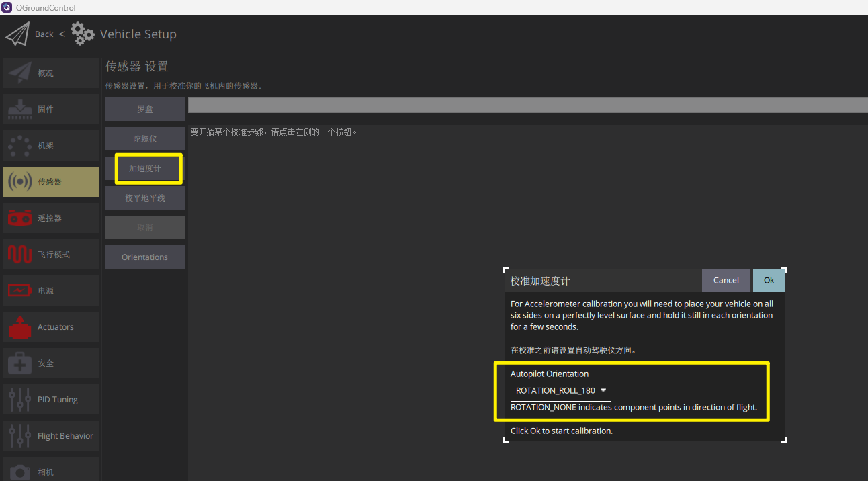
Task: Open the Flight Behavior sidebar section
Action: (x=50, y=436)
